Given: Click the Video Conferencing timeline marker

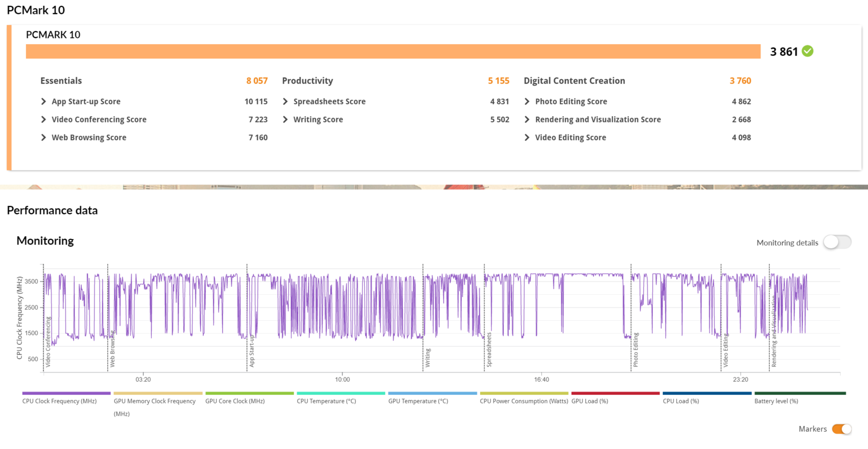Looking at the screenshot, I should coord(48,342).
